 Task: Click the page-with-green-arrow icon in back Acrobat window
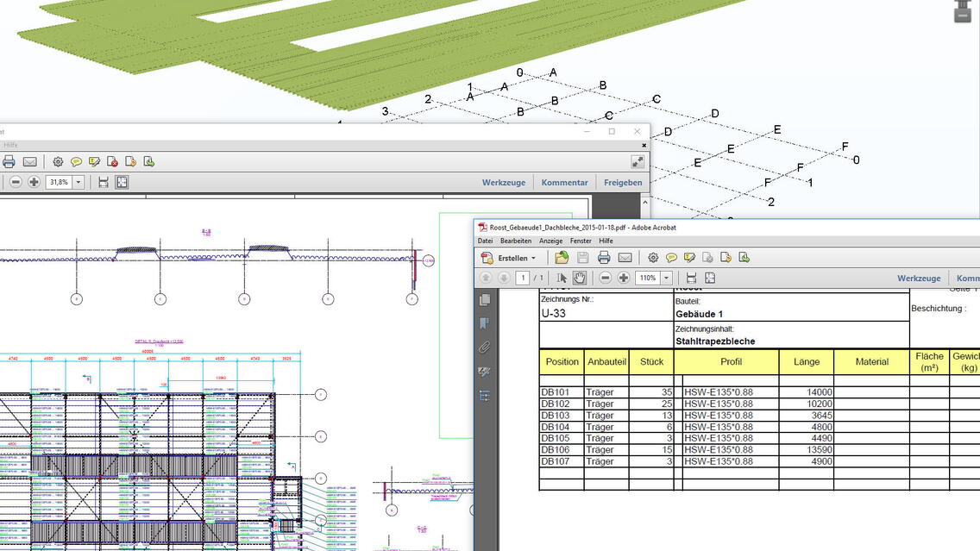tap(148, 162)
